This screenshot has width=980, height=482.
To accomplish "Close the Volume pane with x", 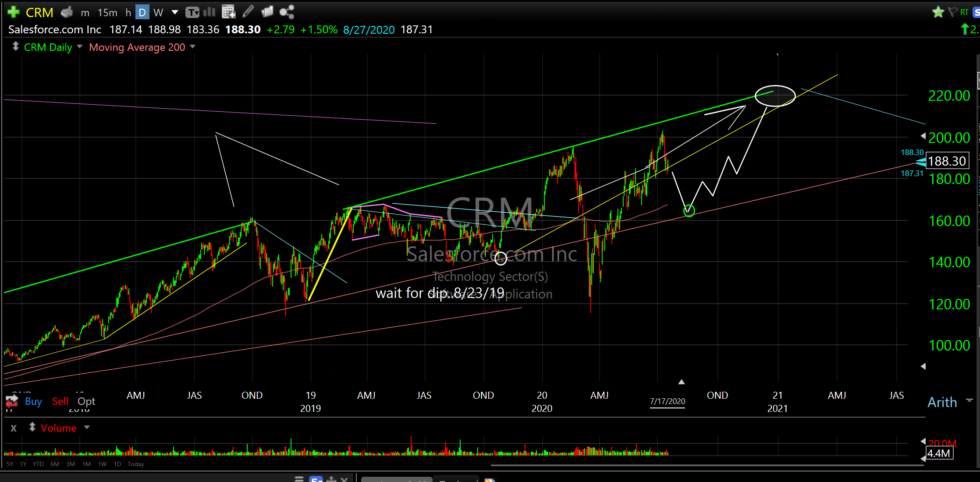I will 14,428.
